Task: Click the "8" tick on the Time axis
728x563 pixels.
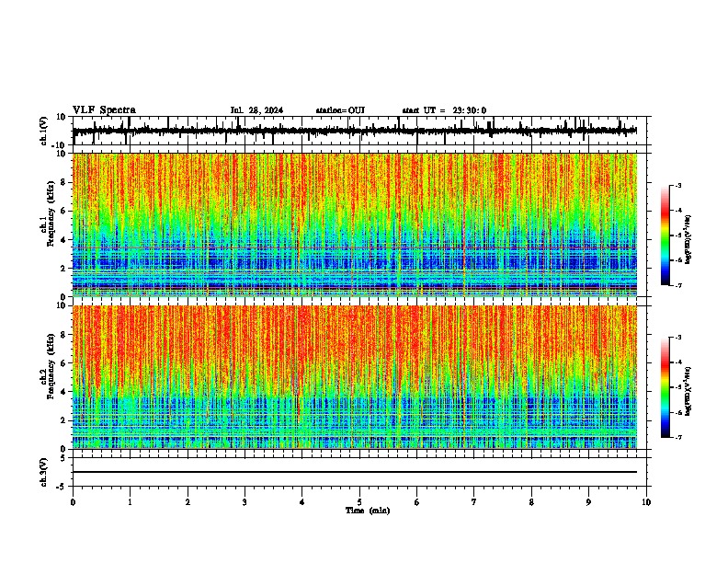Action: click(531, 502)
